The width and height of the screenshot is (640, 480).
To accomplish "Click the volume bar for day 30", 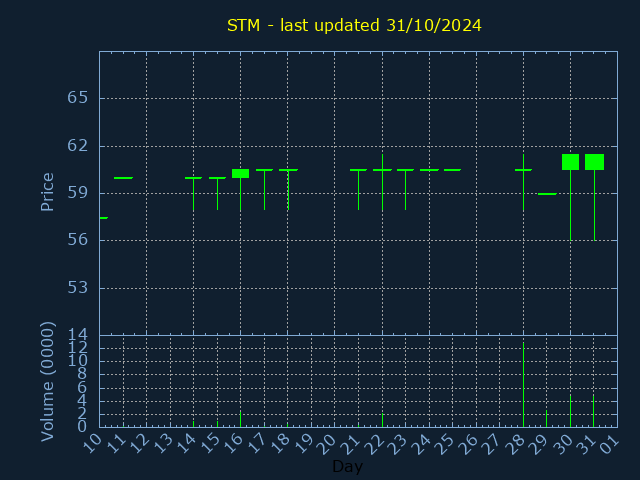I will (570, 411).
